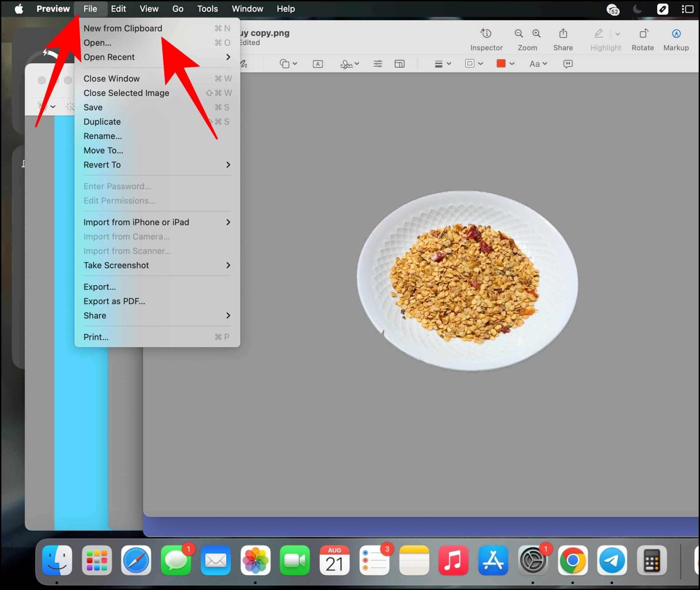Select the Zoom out magnifier icon
700x590 pixels.
tap(518, 33)
